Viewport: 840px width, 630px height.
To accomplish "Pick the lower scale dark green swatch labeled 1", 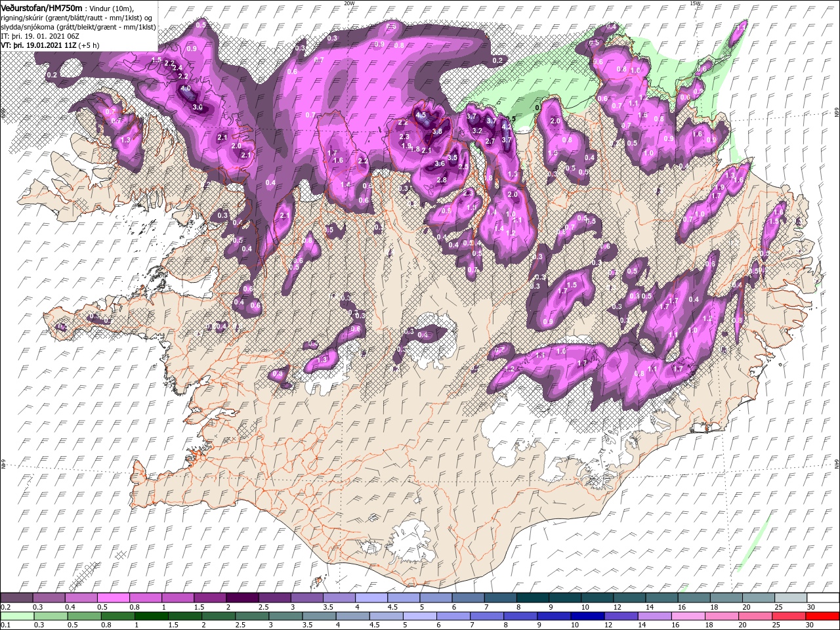I will [152, 616].
